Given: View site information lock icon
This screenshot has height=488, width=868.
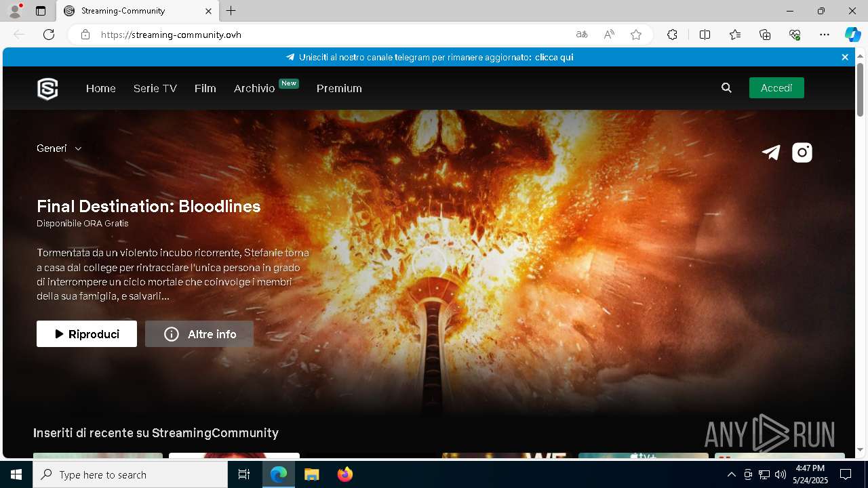Looking at the screenshot, I should point(85,35).
